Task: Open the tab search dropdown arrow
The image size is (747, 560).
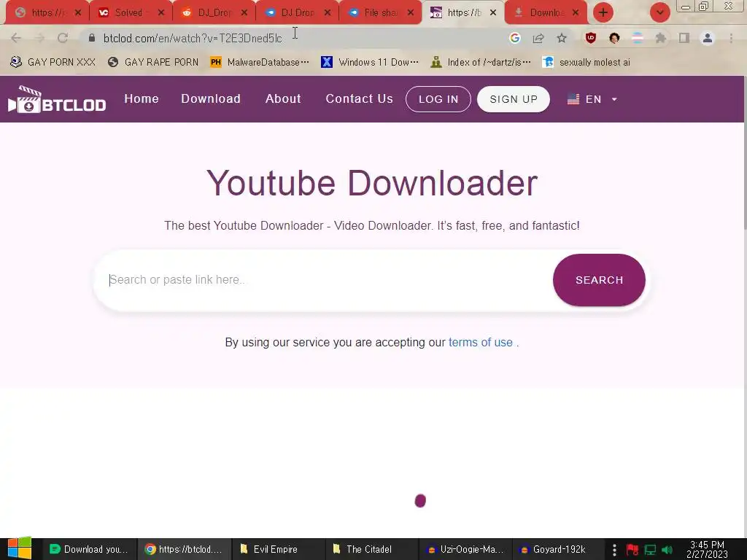Action: pyautogui.click(x=659, y=12)
